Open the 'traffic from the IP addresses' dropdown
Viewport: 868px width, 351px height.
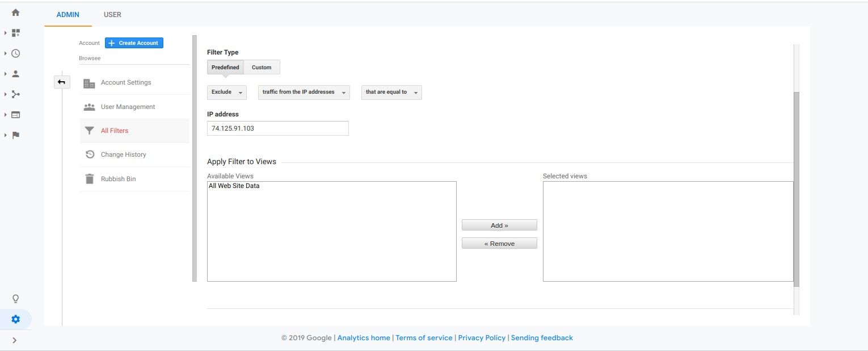pos(304,92)
